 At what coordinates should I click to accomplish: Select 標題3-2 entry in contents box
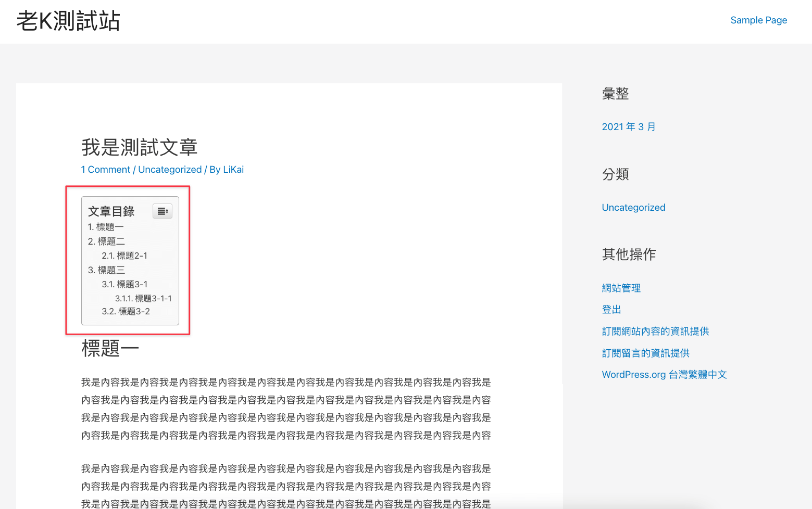pyautogui.click(x=126, y=311)
